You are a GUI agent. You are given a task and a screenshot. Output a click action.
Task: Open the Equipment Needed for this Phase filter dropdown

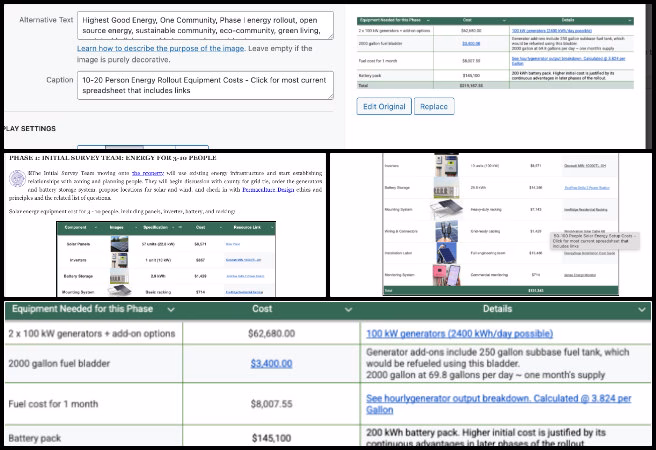point(171,309)
